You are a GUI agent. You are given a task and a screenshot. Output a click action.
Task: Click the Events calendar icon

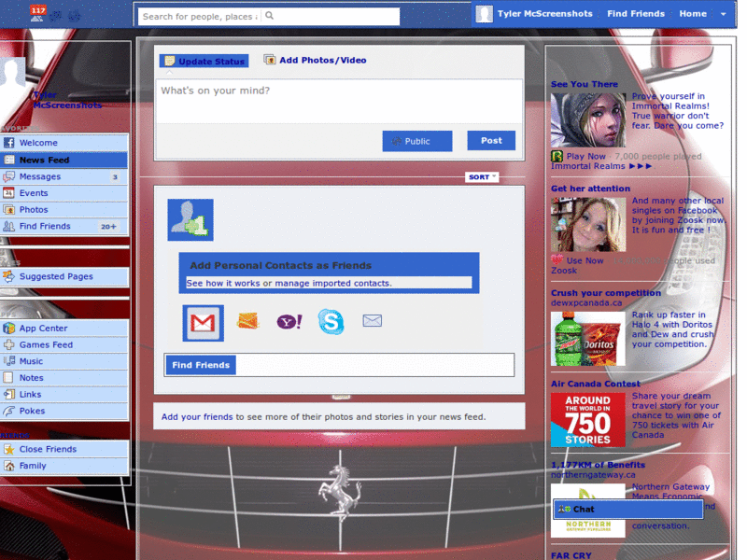[x=8, y=193]
